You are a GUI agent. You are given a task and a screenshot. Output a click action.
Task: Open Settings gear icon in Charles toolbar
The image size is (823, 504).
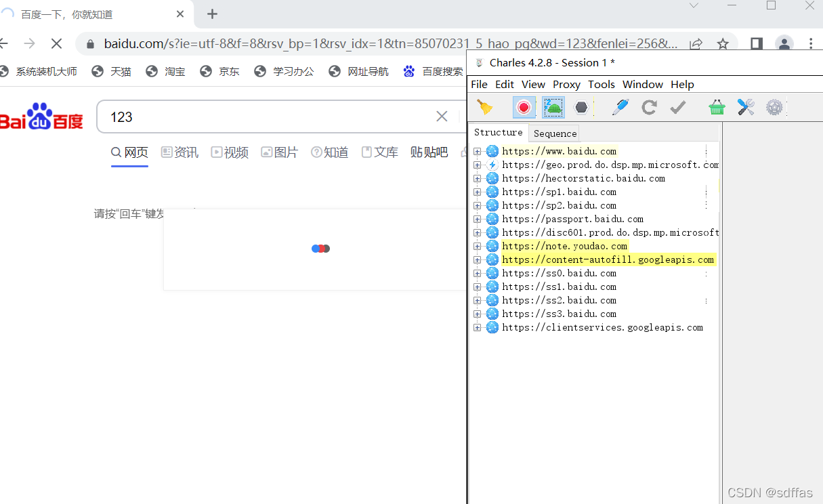(x=774, y=107)
